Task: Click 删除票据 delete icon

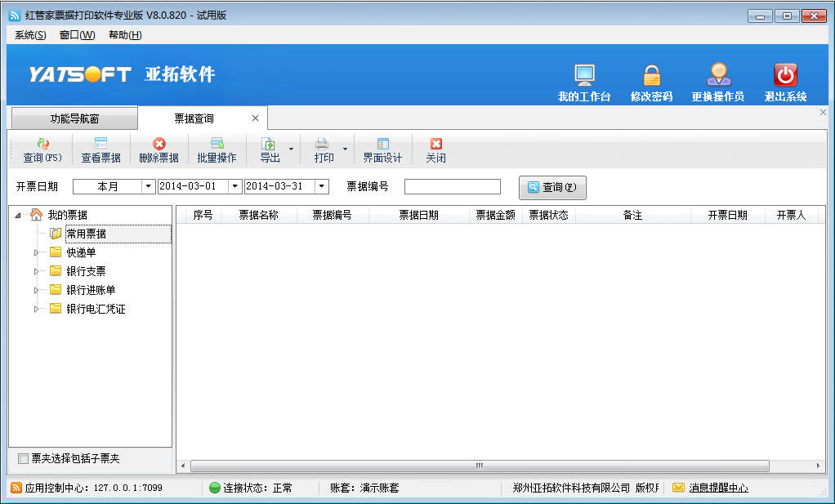Action: pos(159,144)
